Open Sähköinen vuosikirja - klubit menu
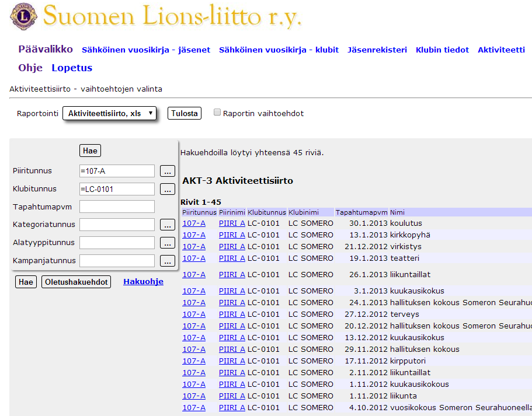Image resolution: width=532 pixels, height=416 pixels. [279, 50]
